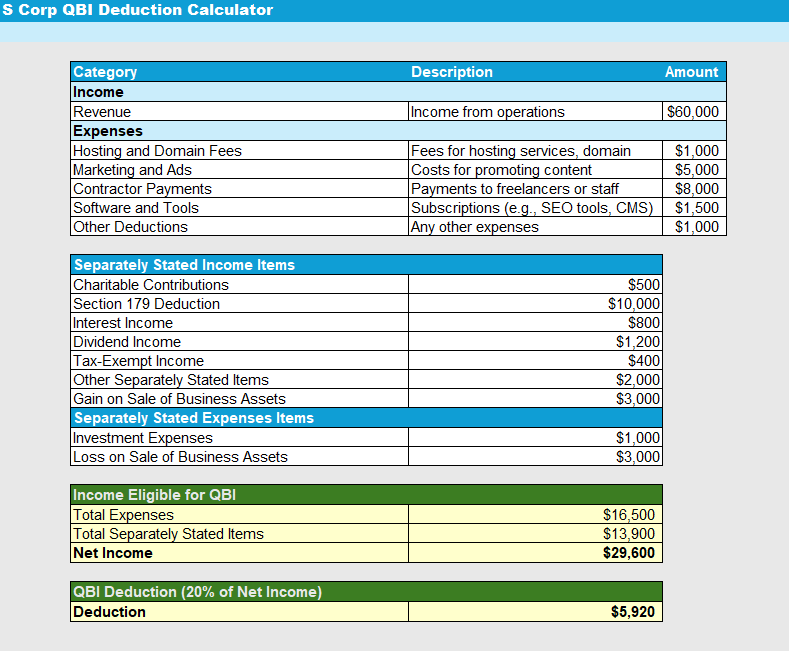Click the Interest Income value cell

pos(535,323)
